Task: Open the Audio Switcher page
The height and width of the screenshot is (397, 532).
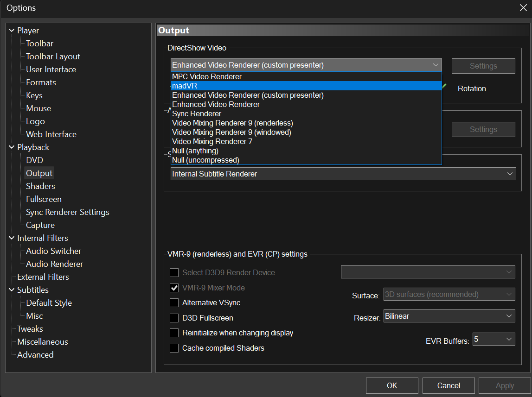Action: pyautogui.click(x=54, y=251)
